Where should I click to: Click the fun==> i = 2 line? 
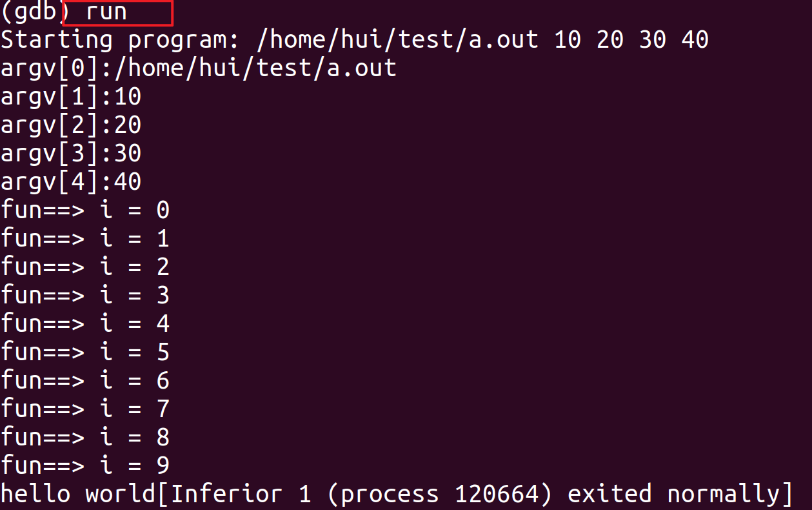[x=85, y=267]
